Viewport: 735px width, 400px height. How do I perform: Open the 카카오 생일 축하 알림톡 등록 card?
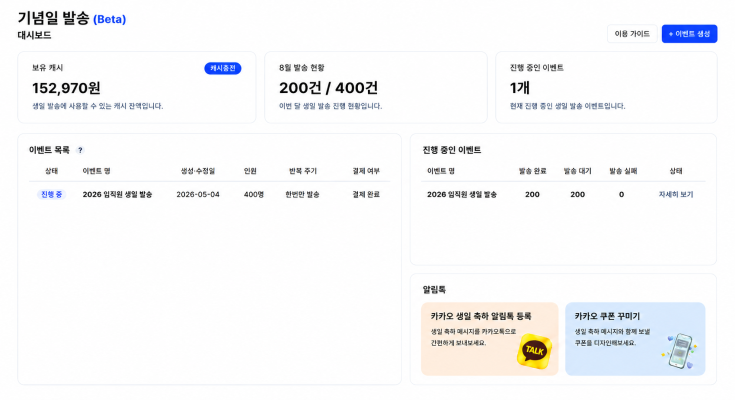click(489, 339)
